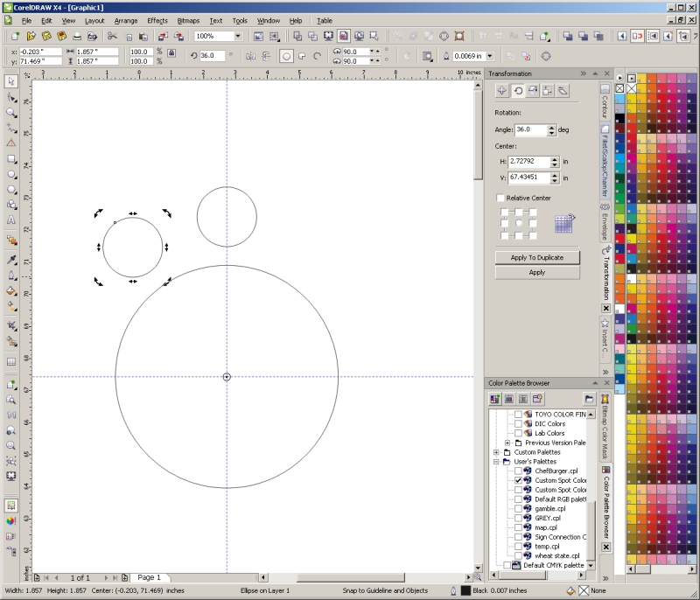Select the Shape tool in toolbox
Screen dimensions: 700x600
pyautogui.click(x=11, y=97)
